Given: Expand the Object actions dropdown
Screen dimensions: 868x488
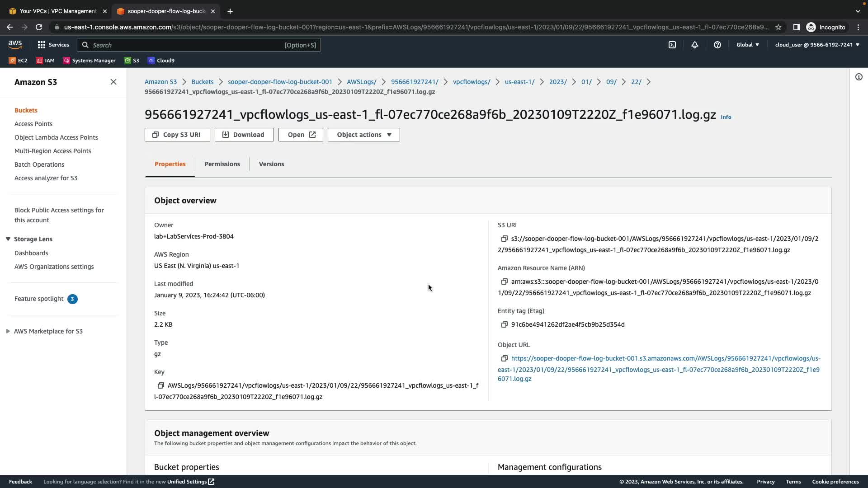Looking at the screenshot, I should click(363, 135).
